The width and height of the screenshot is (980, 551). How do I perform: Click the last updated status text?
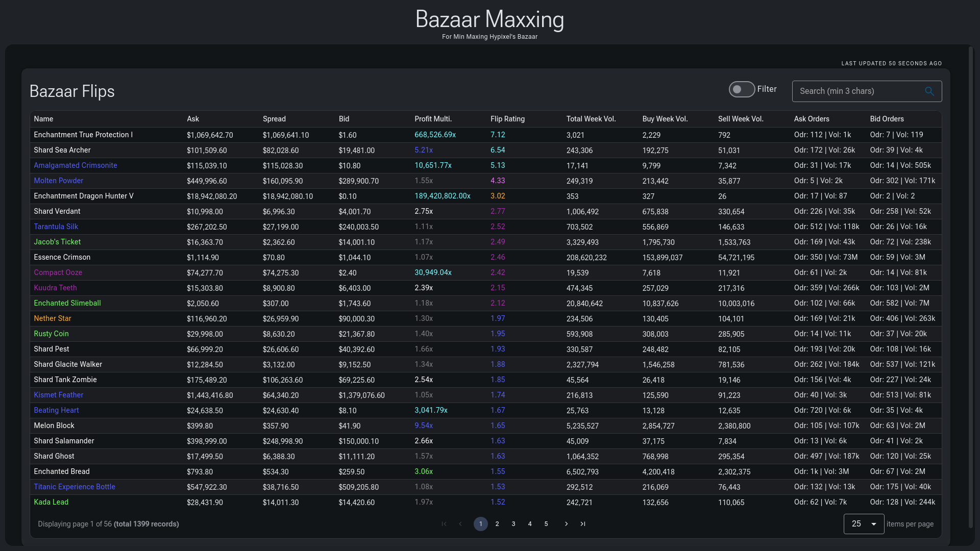[891, 64]
